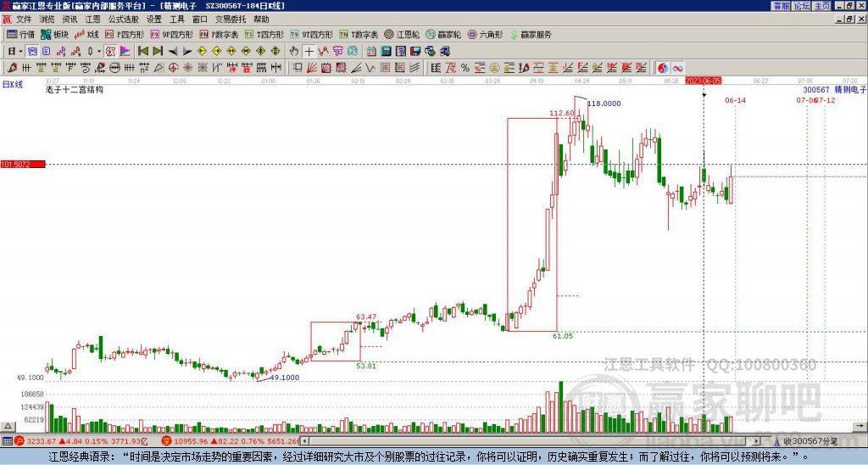Viewport: 868px width, 465px height.
Task: Select the Gann fan lines tool
Action: [312, 68]
